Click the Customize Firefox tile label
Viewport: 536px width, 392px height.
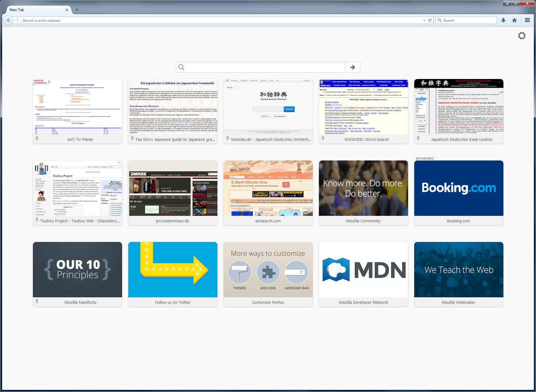coord(268,303)
